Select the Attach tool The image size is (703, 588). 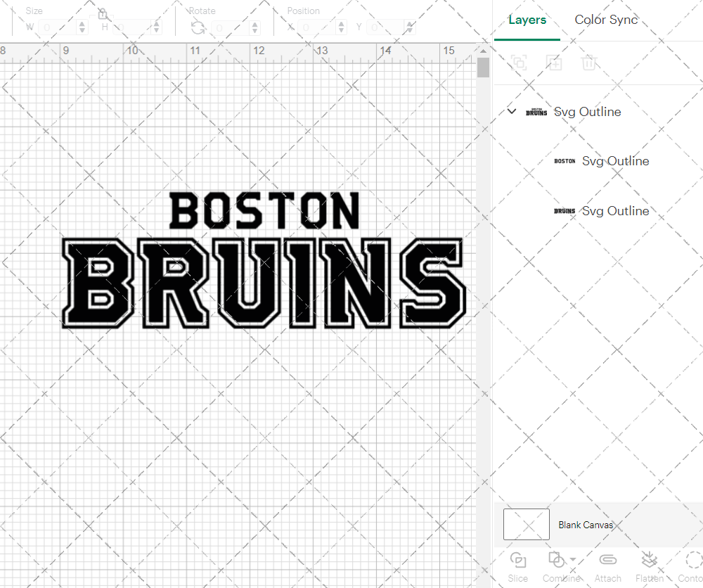[607, 561]
